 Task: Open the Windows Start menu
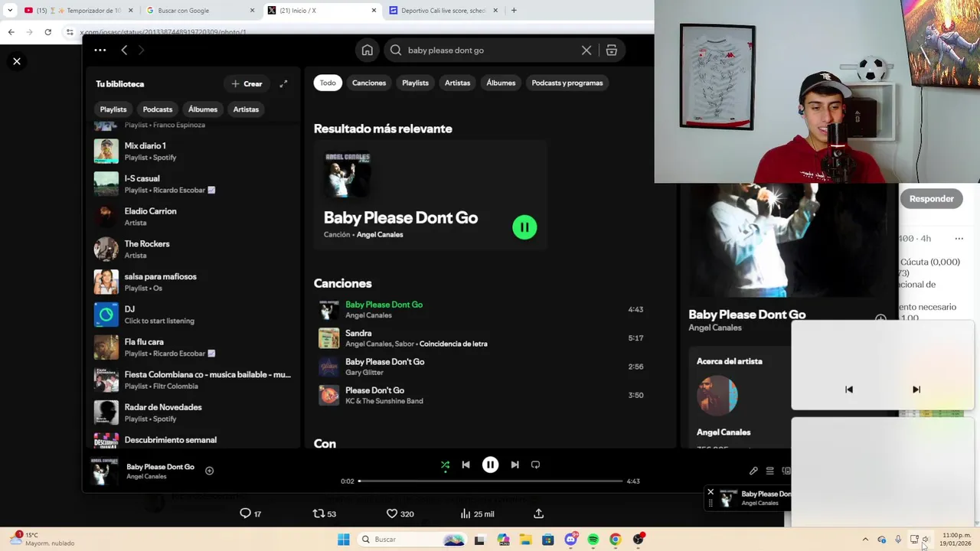(344, 540)
